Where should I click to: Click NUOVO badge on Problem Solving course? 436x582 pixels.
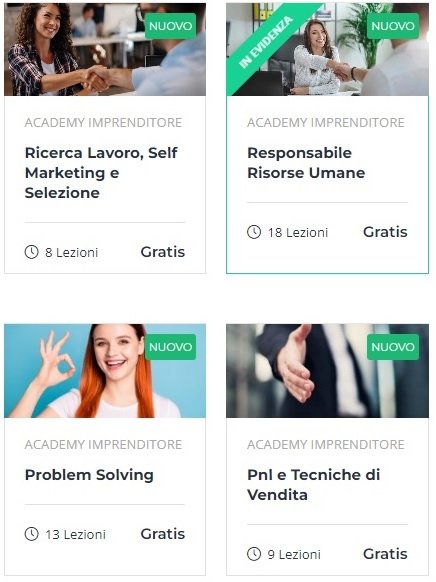tap(170, 347)
